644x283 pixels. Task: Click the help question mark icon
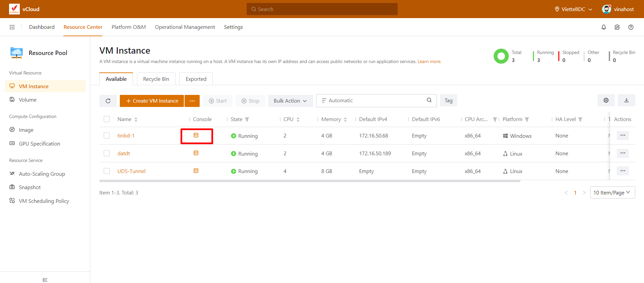(x=631, y=27)
